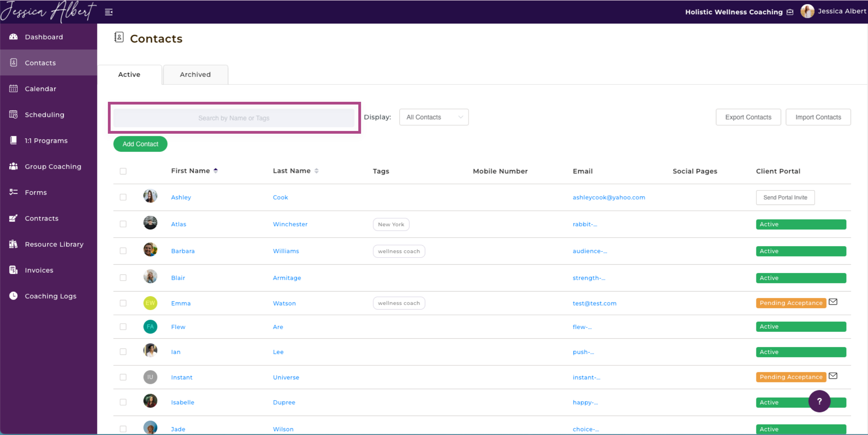
Task: Tick the checkbox for Ashley Cook
Action: (x=123, y=197)
